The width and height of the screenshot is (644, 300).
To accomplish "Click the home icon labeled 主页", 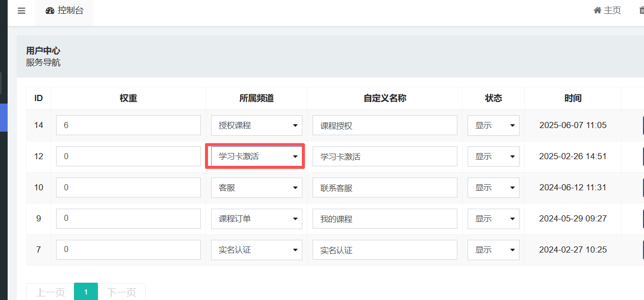I will click(x=607, y=11).
